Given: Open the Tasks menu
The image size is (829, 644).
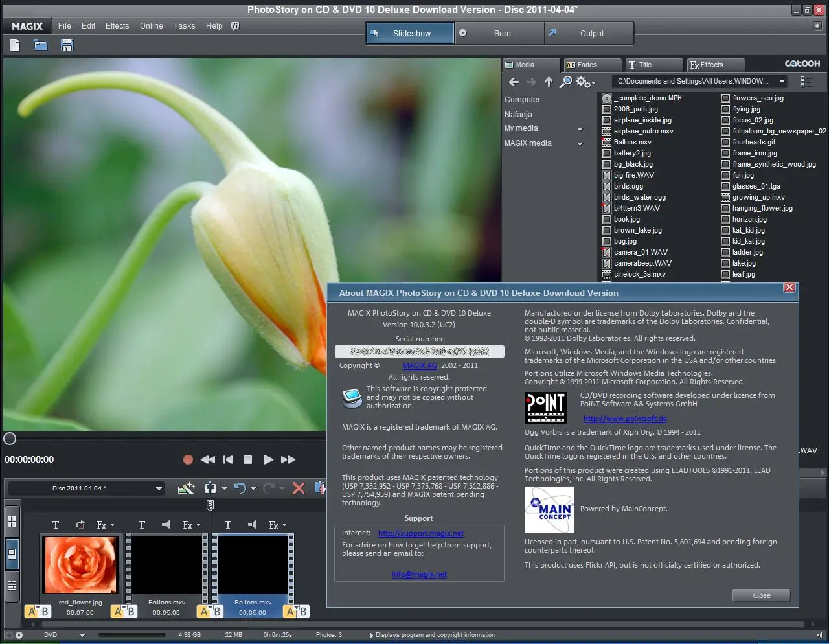Looking at the screenshot, I should click(184, 26).
